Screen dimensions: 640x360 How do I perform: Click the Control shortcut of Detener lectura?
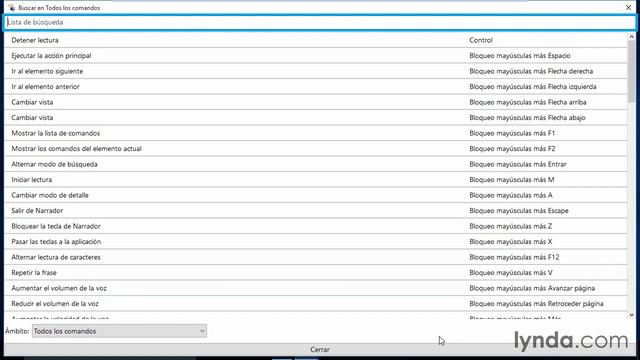[481, 40]
